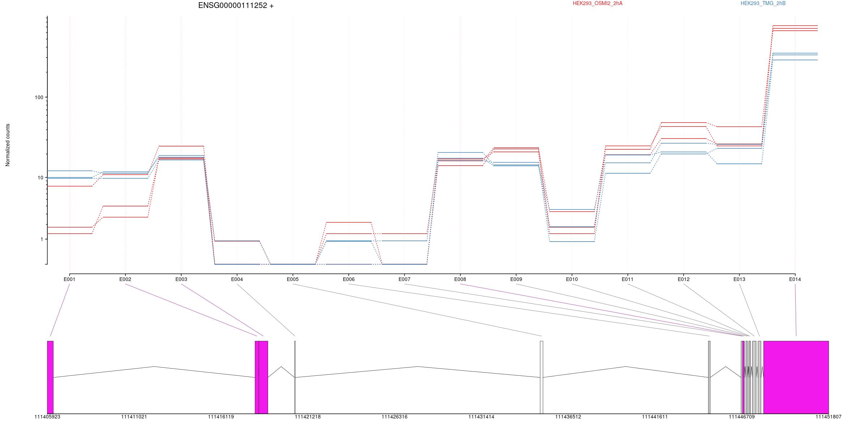This screenshot has width=868, height=434.
Task: Click the y-axis tick label 100
Action: 39,97
